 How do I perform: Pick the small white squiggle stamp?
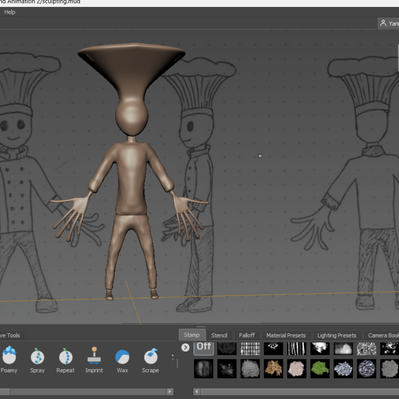pos(273,348)
